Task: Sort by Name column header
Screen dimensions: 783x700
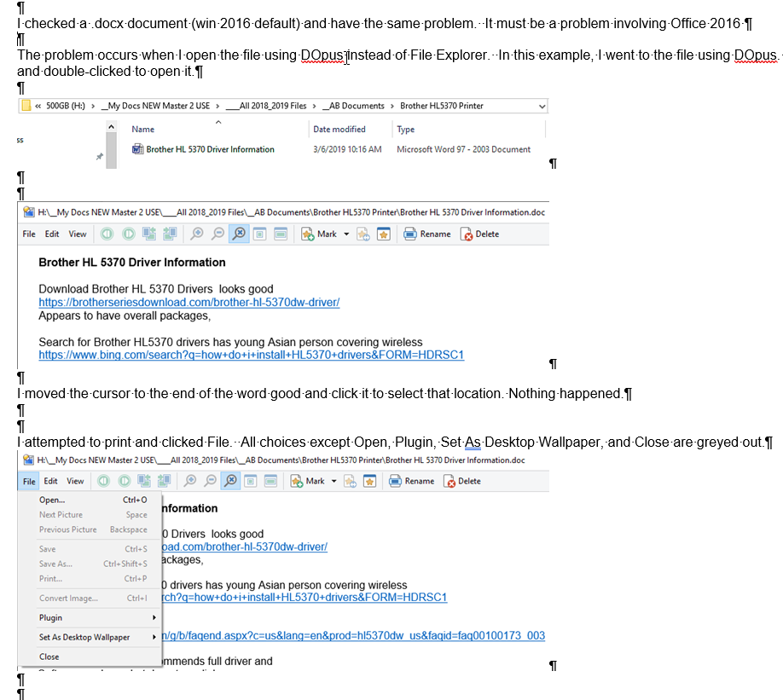Action: (x=142, y=129)
